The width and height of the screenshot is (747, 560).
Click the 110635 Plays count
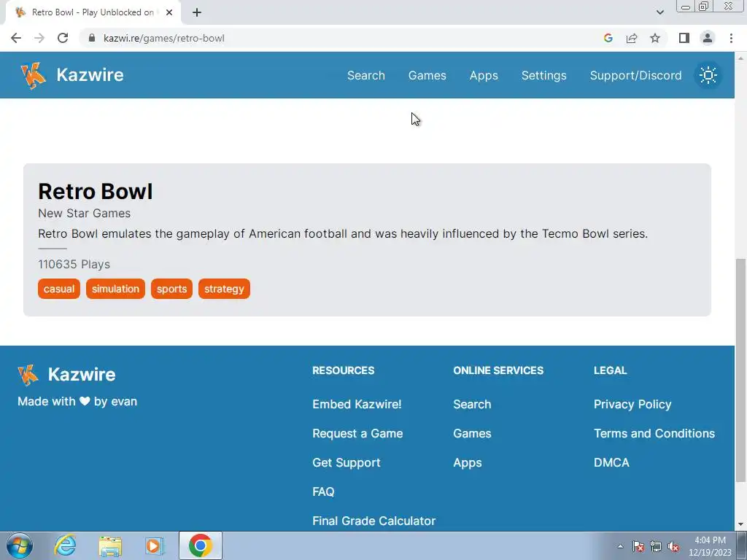tap(74, 264)
